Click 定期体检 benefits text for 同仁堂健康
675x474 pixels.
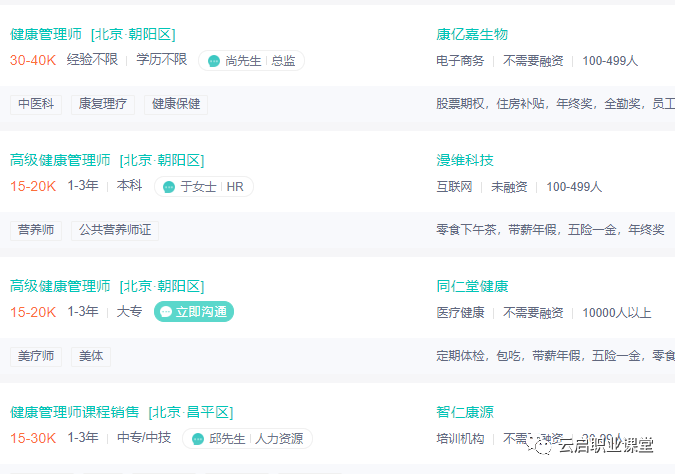[x=460, y=356]
